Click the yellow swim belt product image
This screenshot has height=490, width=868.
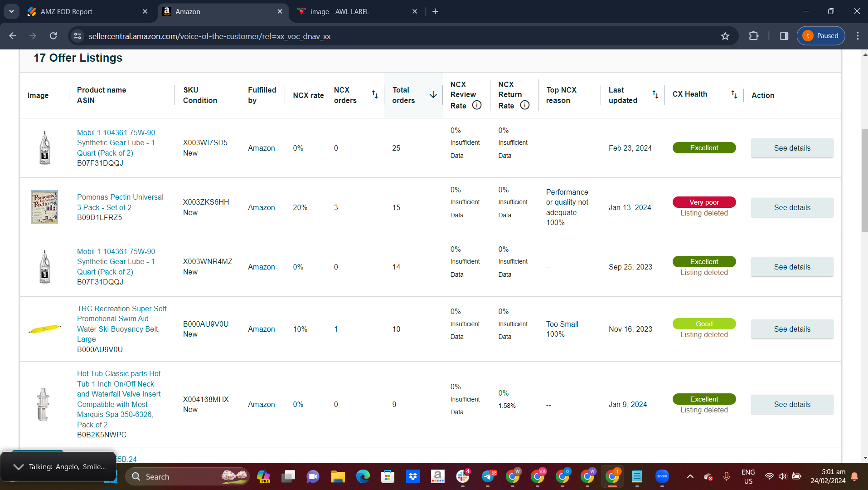point(44,329)
